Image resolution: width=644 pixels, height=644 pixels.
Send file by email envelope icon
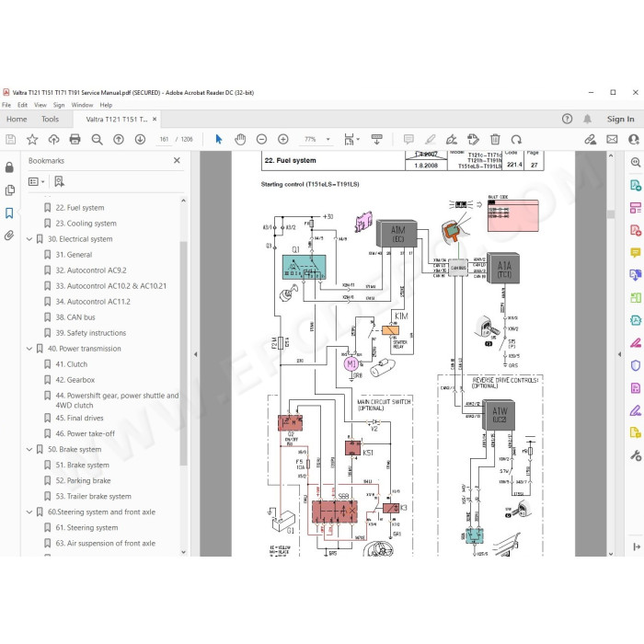coord(612,140)
